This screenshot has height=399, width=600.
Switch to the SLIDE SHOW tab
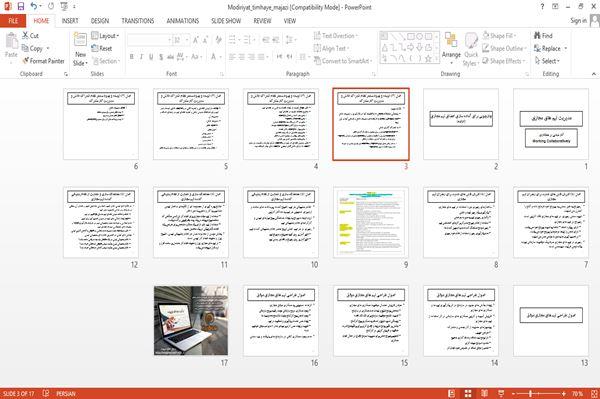[226, 21]
